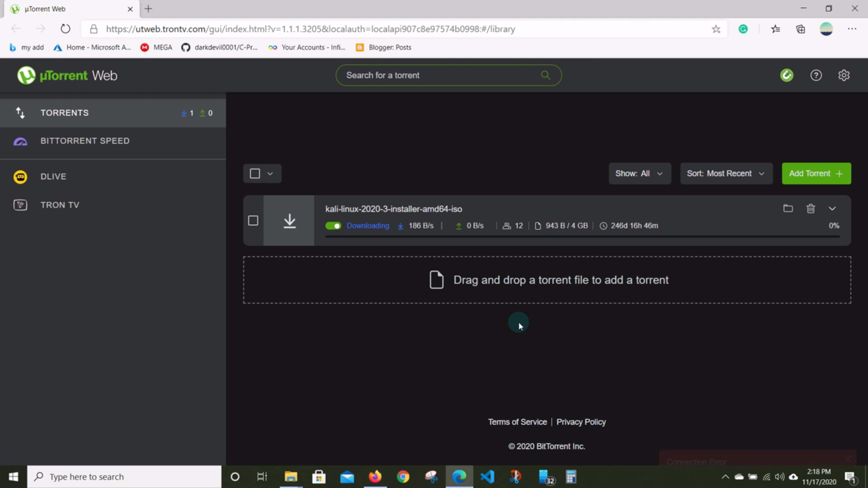Delete the kali-linux torrent
868x488 pixels.
(810, 208)
